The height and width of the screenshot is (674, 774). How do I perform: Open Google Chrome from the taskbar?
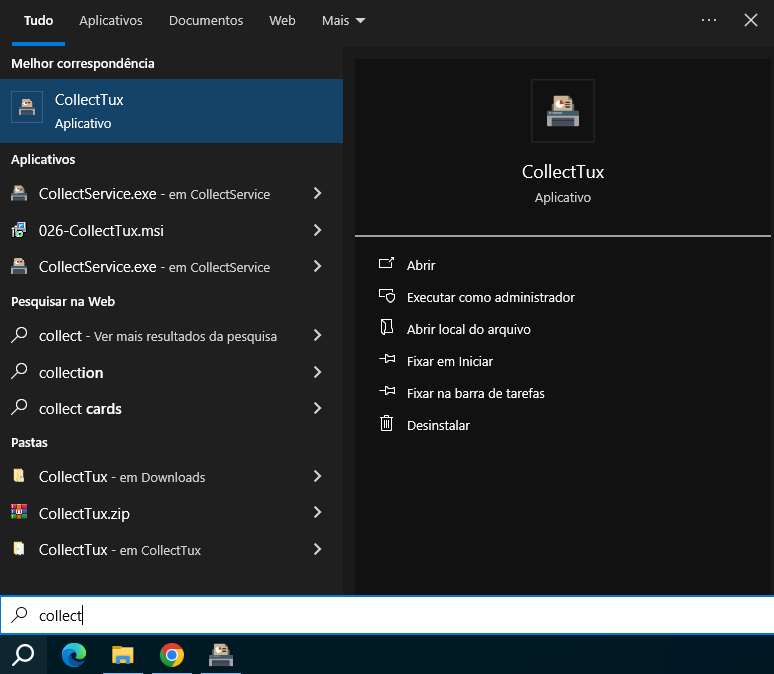click(172, 655)
